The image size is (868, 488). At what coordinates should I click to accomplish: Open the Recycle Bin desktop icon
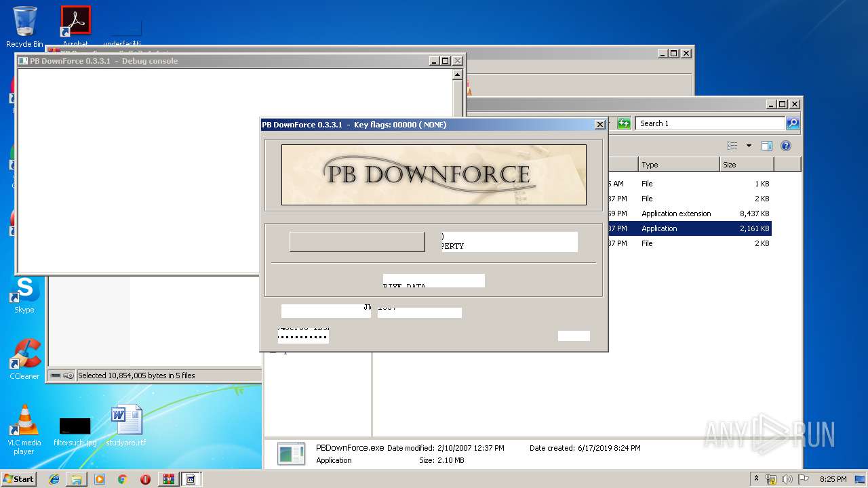tap(24, 27)
